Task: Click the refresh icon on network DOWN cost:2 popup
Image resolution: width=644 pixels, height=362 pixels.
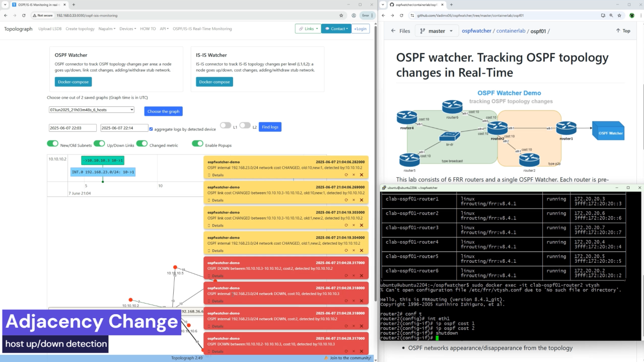Action: click(x=346, y=326)
